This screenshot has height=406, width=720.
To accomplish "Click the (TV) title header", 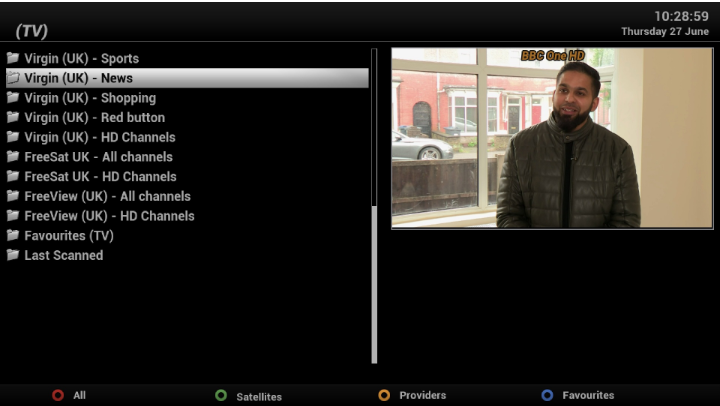I will [32, 31].
